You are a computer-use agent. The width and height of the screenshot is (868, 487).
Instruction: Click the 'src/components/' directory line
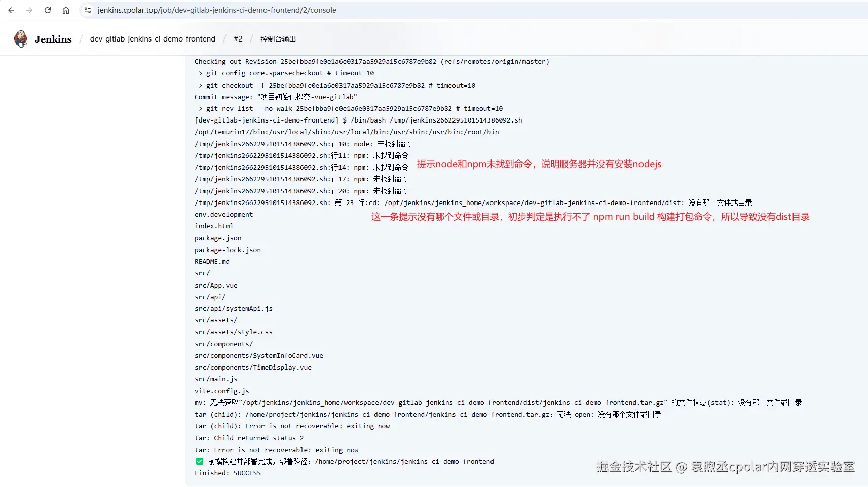coord(223,344)
